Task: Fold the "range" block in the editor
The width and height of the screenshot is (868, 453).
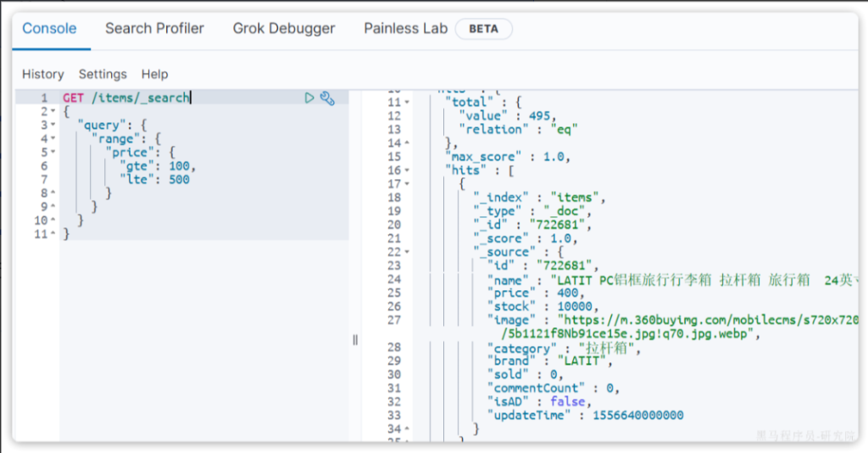Action: (53, 139)
